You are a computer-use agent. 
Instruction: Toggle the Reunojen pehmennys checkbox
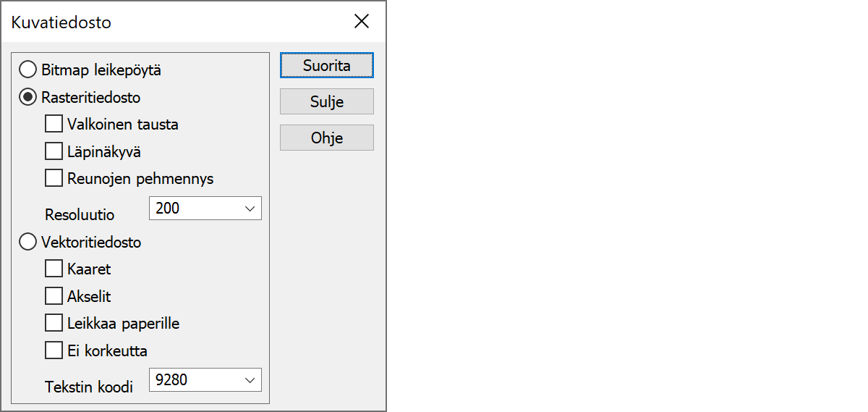(54, 178)
